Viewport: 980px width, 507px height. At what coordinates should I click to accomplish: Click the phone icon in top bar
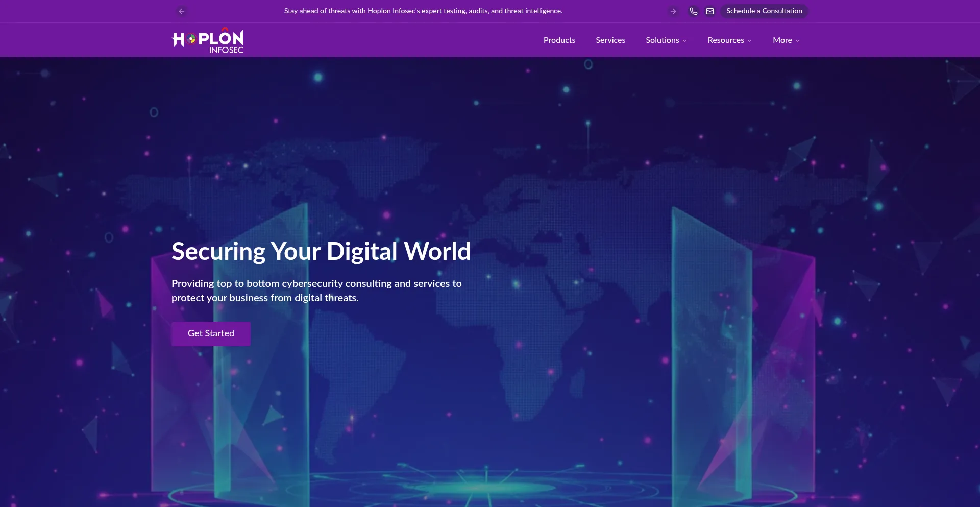click(x=693, y=11)
